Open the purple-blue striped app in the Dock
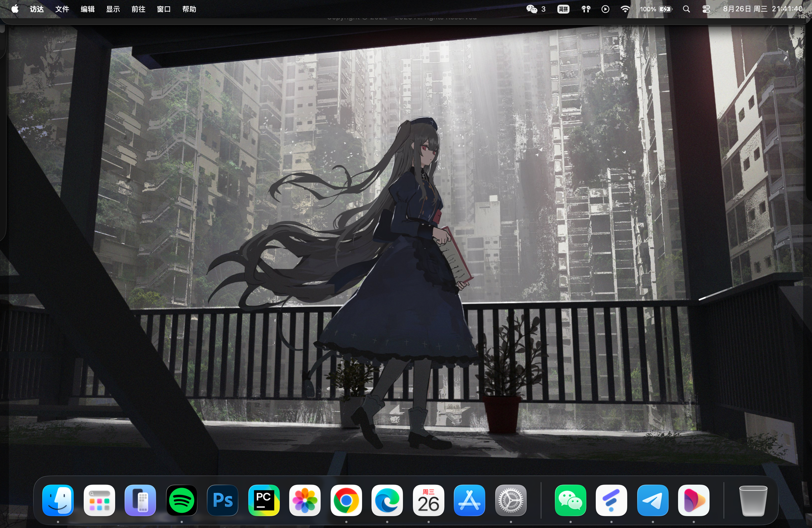This screenshot has width=812, height=528. coord(611,500)
